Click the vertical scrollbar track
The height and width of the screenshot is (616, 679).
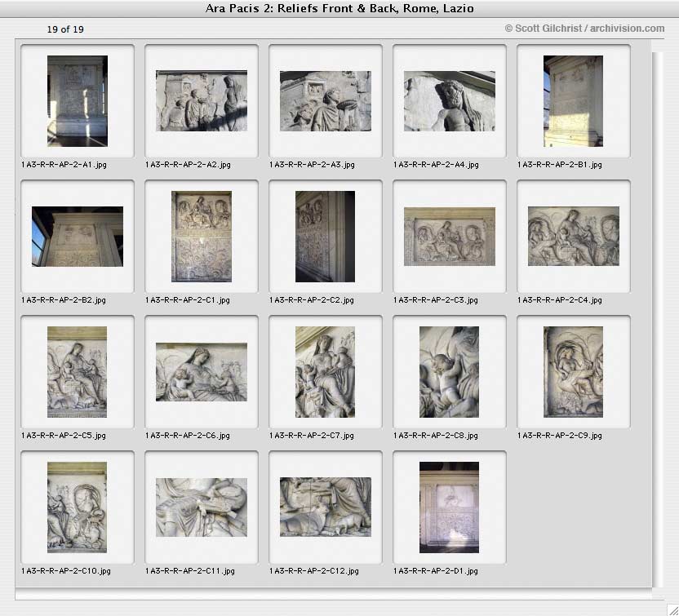(657, 320)
